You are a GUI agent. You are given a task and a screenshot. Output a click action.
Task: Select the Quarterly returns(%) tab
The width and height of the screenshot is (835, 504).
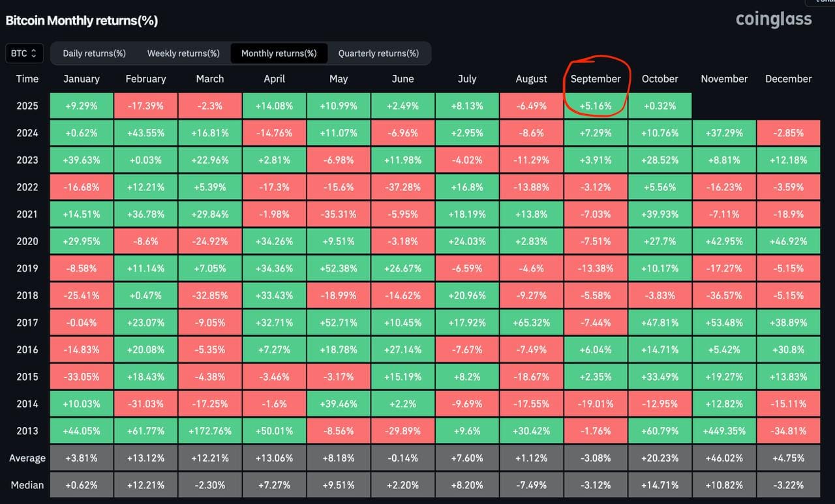(x=379, y=53)
